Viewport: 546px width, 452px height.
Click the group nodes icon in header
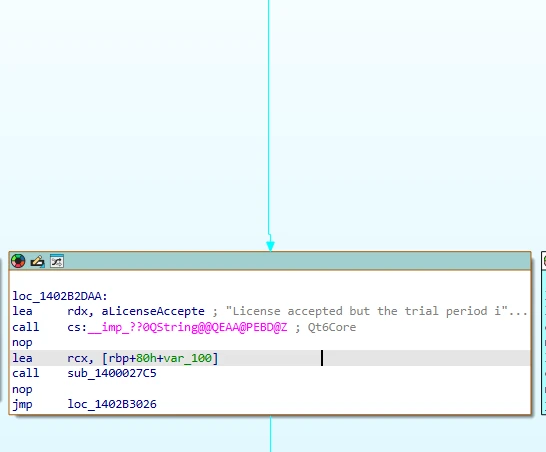(57, 261)
